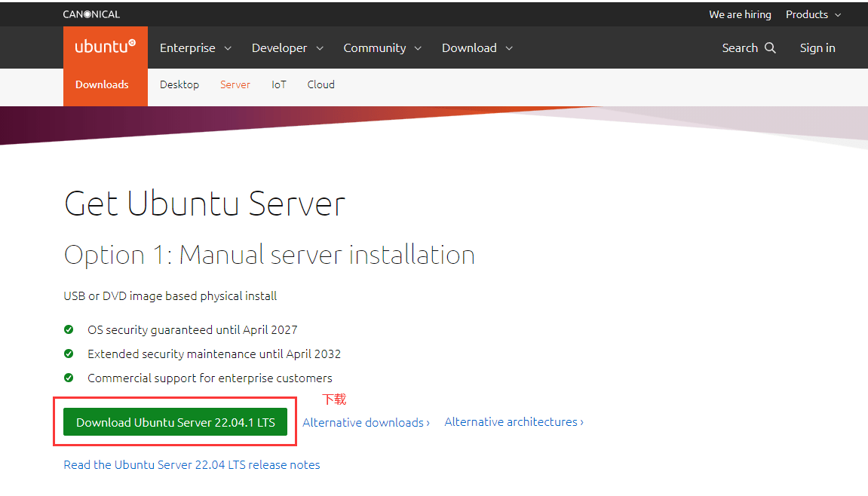Image resolution: width=868 pixels, height=496 pixels.
Task: Open the Community menu
Action: 375,48
